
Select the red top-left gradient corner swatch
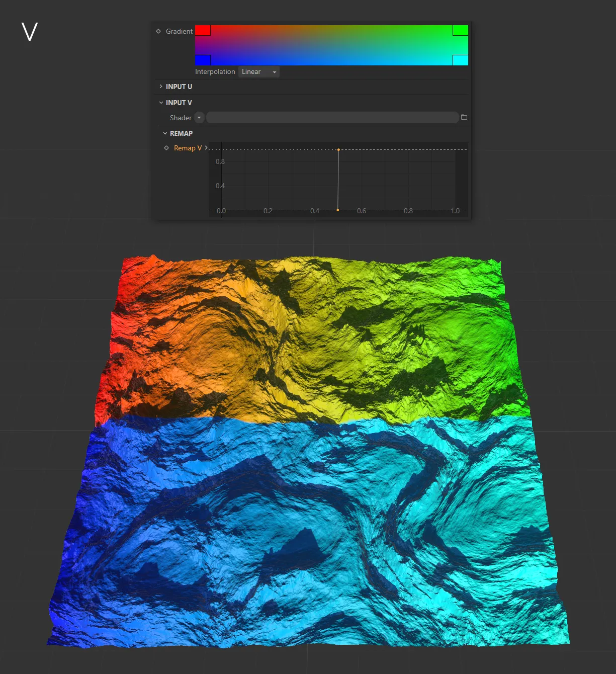click(203, 31)
